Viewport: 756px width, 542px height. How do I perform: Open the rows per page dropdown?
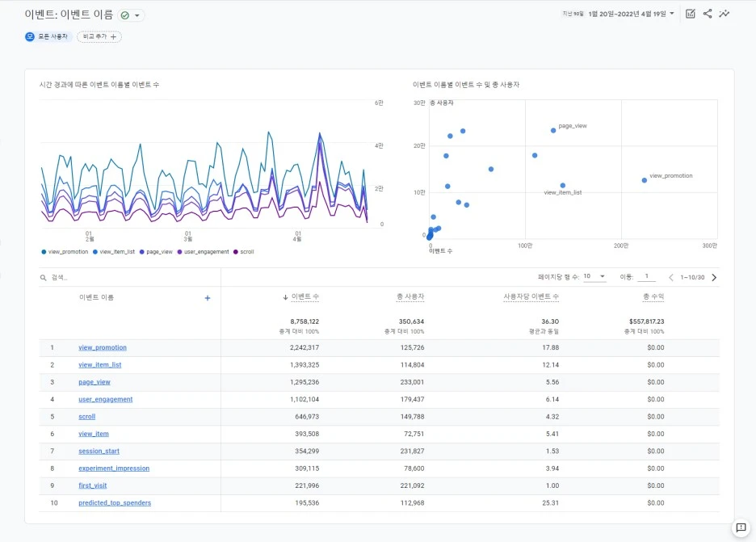[594, 276]
